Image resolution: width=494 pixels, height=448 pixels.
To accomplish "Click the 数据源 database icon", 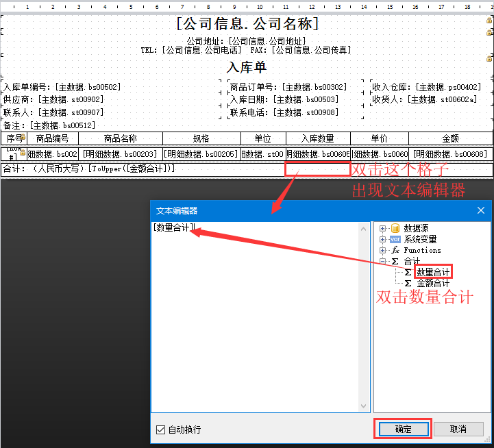I will pyautogui.click(x=395, y=228).
